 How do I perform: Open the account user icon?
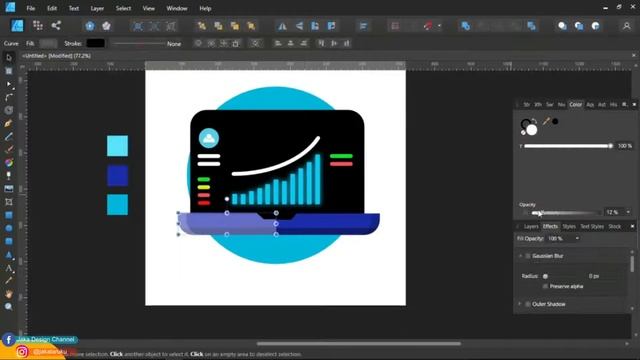tap(627, 26)
